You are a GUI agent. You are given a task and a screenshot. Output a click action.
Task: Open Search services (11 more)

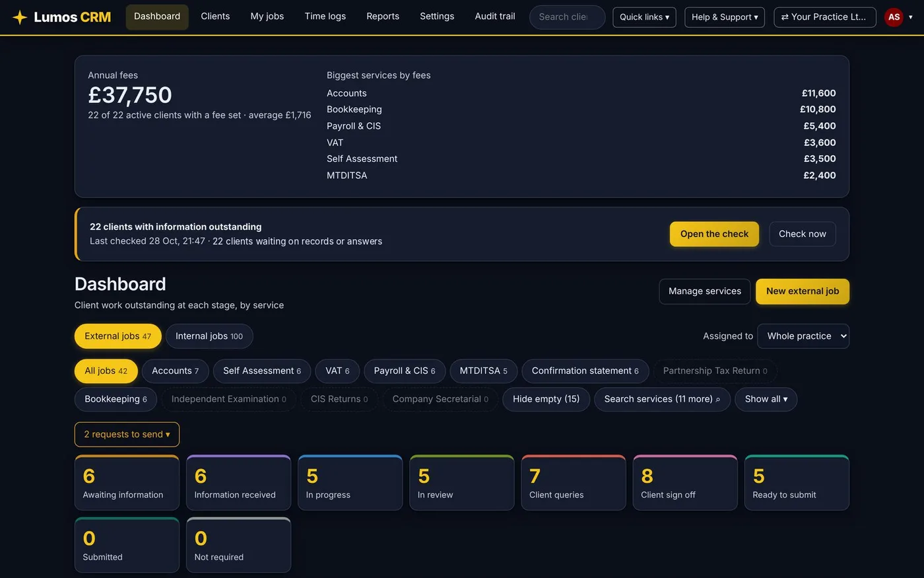662,400
